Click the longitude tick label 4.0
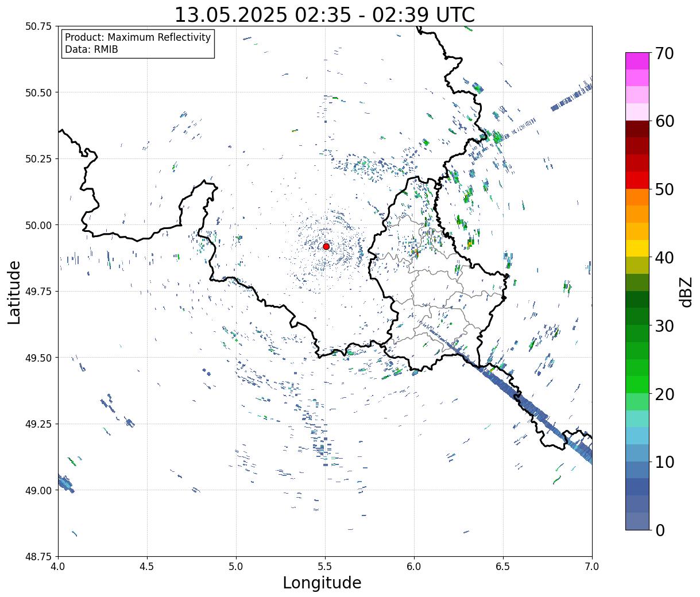The image size is (700, 597). [57, 566]
